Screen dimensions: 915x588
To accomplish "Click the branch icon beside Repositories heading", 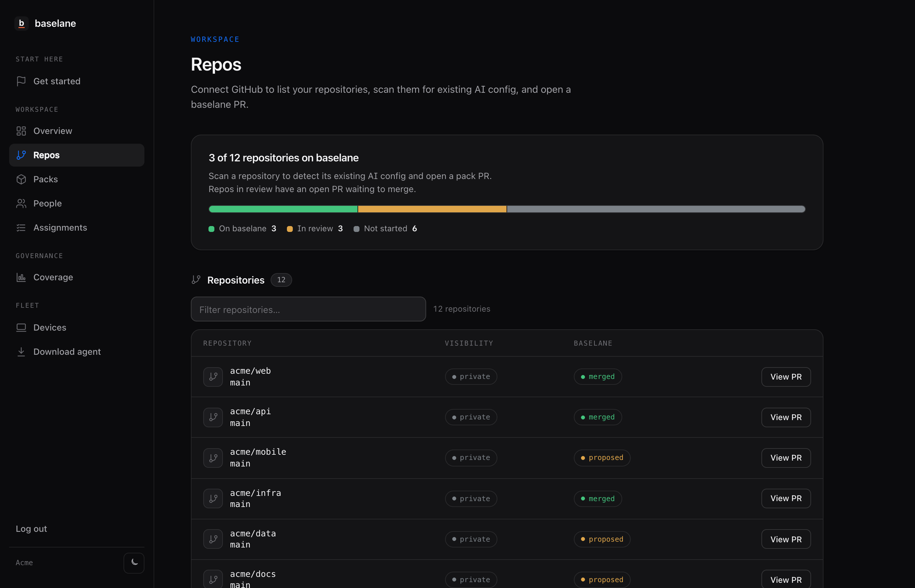I will pyautogui.click(x=196, y=280).
